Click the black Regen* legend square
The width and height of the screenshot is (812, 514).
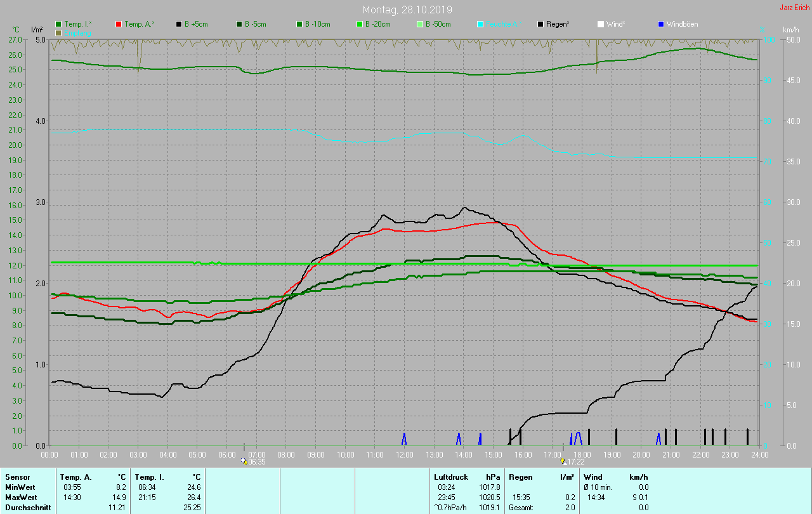pos(540,24)
